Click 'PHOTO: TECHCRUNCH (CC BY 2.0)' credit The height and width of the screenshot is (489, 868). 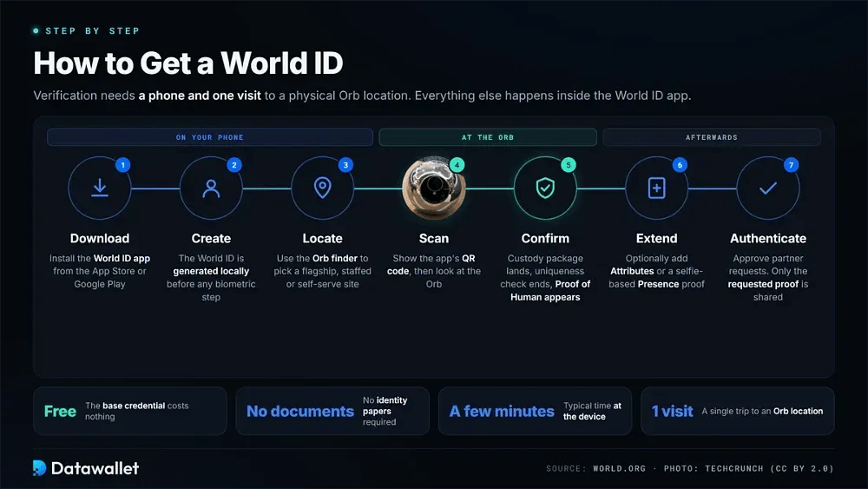click(x=748, y=468)
